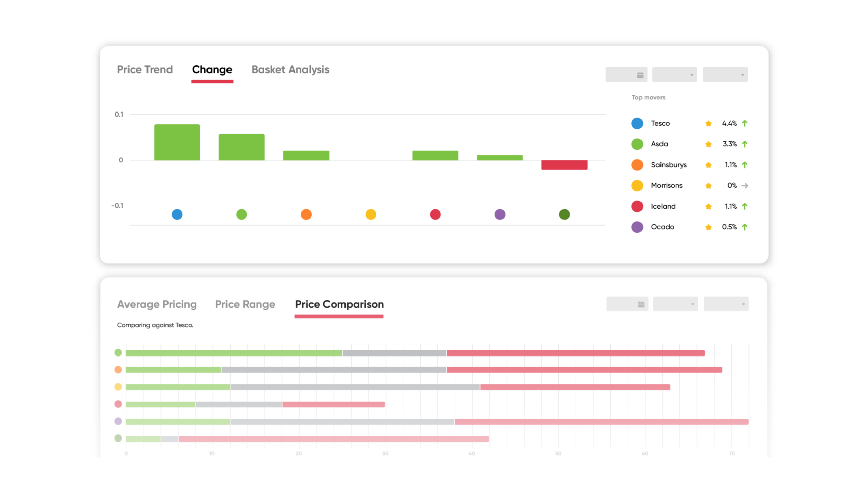Open the date picker in the Price Comparison panel
Image resolution: width=868 pixels, height=488 pixels.
(627, 304)
